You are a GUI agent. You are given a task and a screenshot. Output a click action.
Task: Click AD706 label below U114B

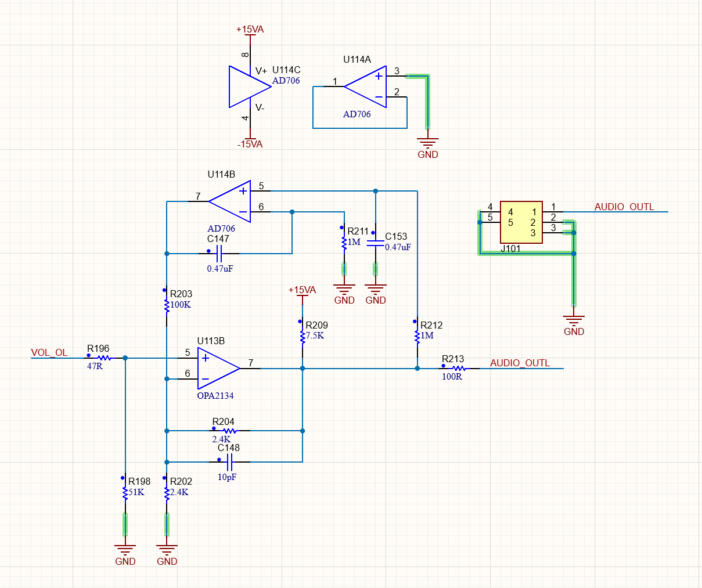coord(221,229)
